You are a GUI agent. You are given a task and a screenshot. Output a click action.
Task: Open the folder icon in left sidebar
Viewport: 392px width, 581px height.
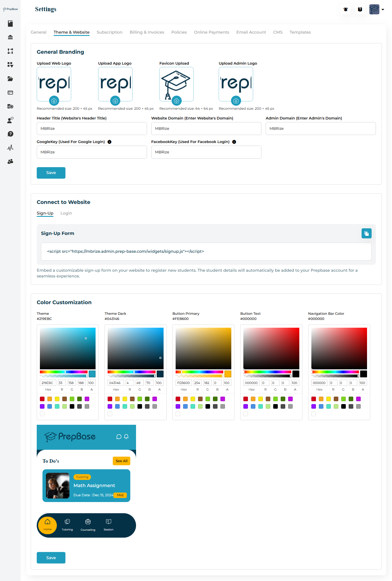click(x=10, y=79)
